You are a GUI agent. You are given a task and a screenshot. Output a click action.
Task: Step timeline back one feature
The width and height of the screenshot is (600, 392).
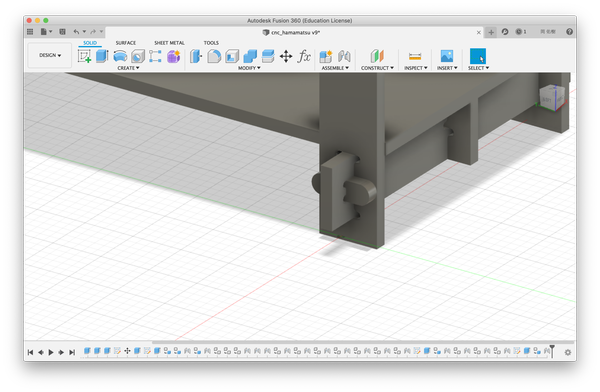41,352
